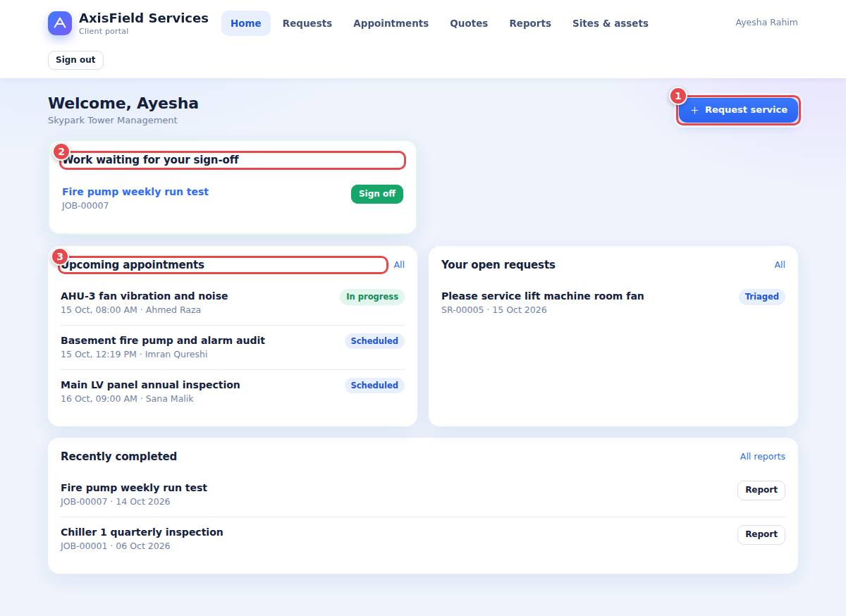
Task: Open Main LV panel annual inspection
Action: (150, 385)
